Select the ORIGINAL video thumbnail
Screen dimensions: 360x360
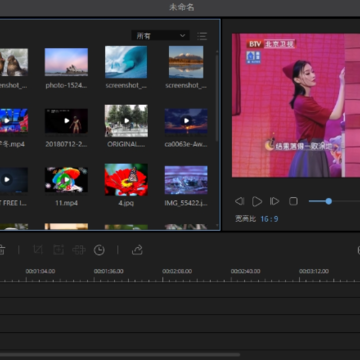click(126, 121)
